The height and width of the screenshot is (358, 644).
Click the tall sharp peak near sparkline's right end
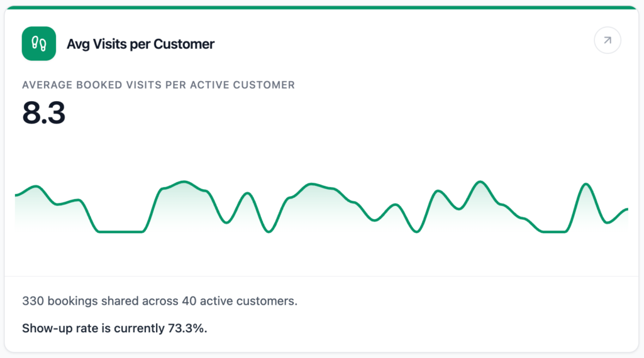click(586, 184)
